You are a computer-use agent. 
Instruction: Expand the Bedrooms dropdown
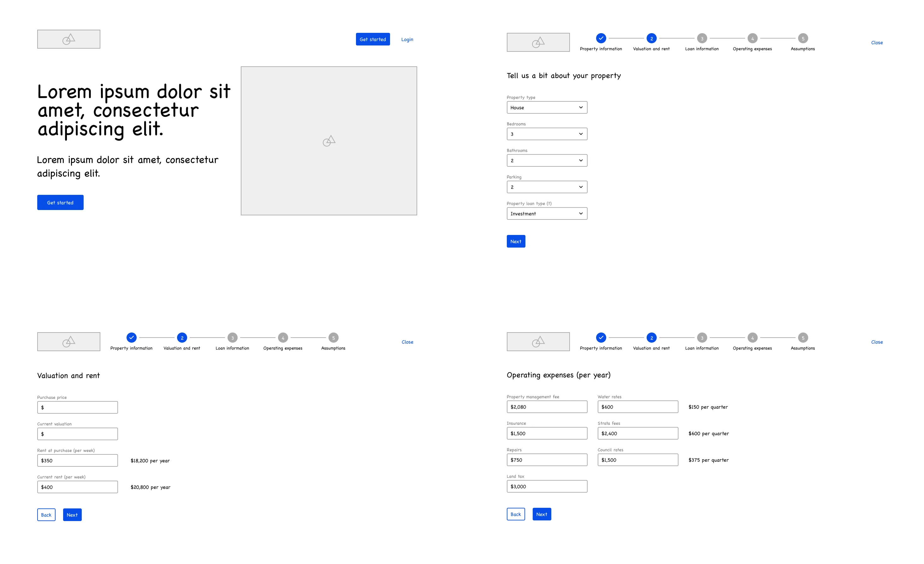point(546,133)
